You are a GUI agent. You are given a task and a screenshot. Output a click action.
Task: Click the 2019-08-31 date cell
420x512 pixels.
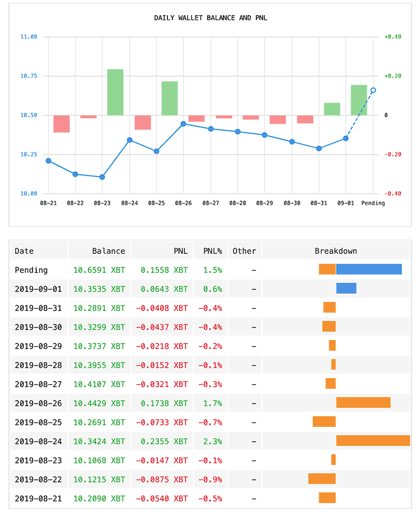pyautogui.click(x=38, y=308)
